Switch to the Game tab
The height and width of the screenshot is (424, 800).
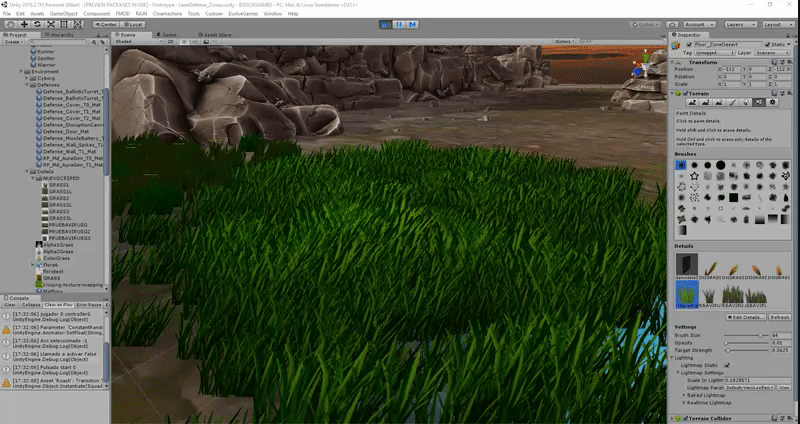click(x=168, y=35)
